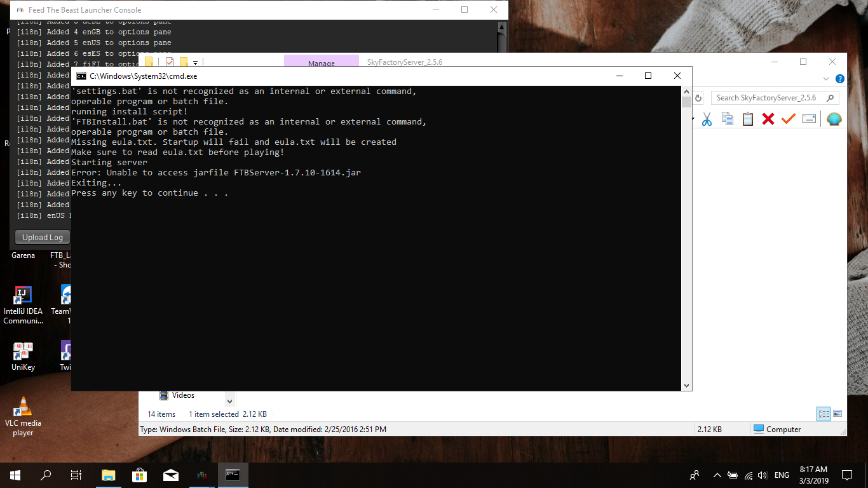Click "Added 5 enUS to options pane" log line
Image resolution: width=868 pixels, height=488 pixels.
click(93, 43)
